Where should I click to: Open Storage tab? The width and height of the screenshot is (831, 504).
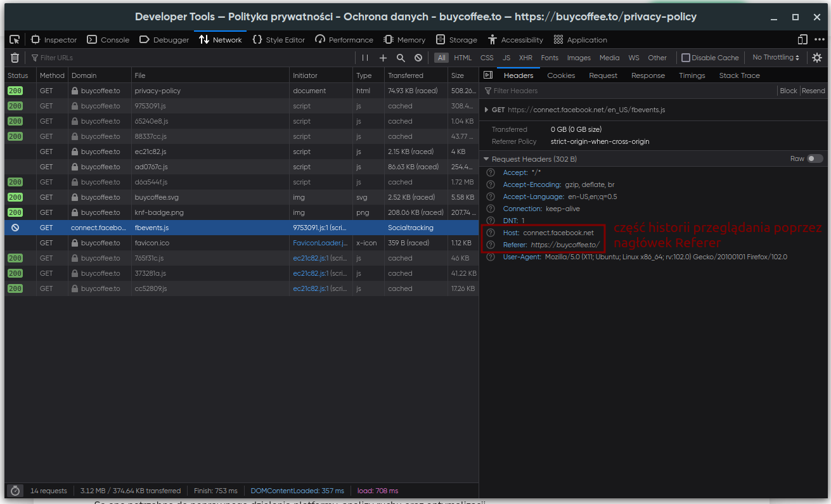pyautogui.click(x=456, y=39)
